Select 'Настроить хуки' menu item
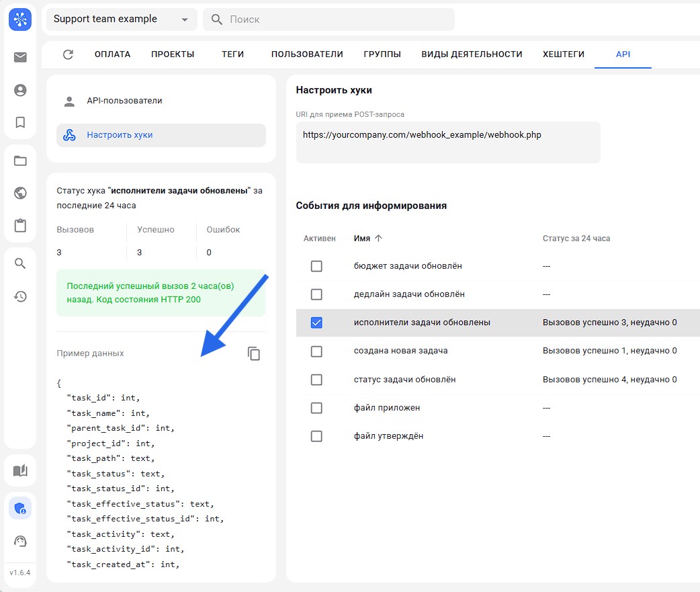 120,135
